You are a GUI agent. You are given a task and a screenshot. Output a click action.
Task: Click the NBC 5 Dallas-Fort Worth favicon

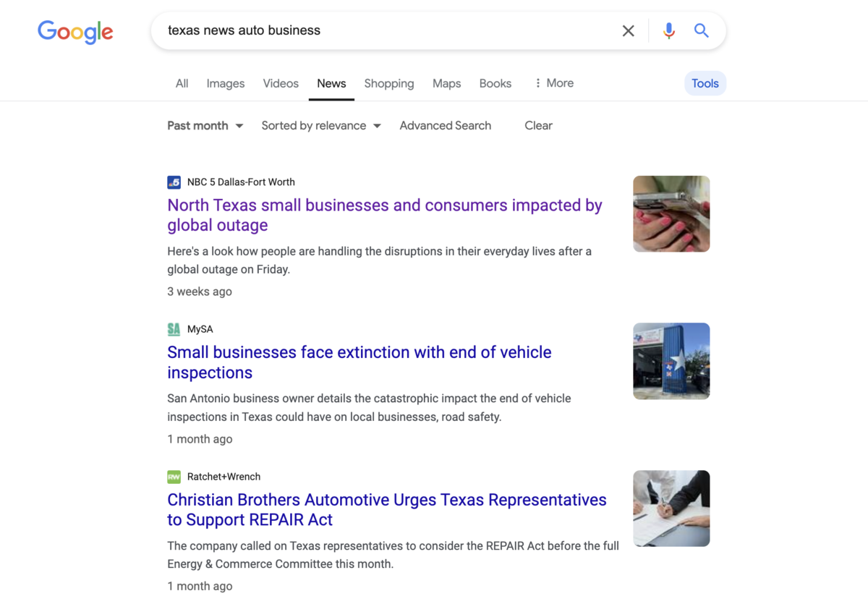click(x=174, y=182)
